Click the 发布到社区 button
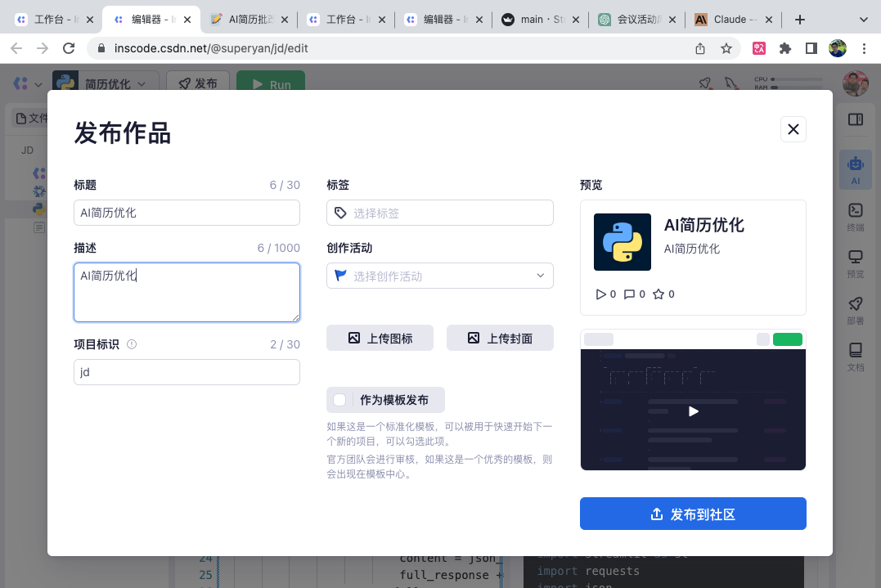This screenshot has height=588, width=881. (693, 514)
